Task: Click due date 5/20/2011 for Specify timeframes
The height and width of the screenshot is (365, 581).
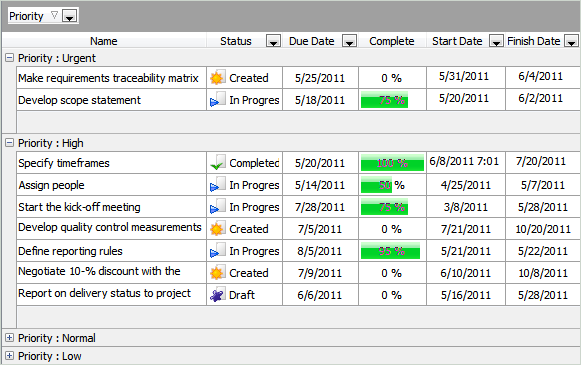Action: pyautogui.click(x=320, y=163)
